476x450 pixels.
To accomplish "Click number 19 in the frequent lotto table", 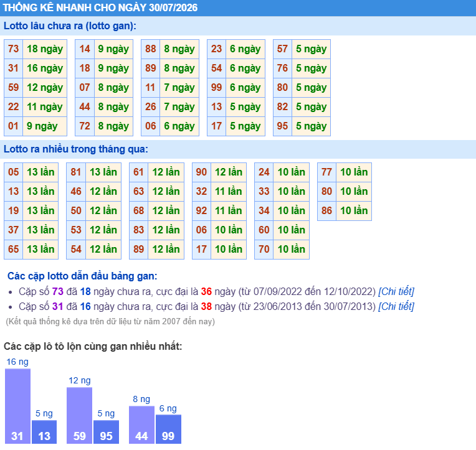I will click(x=13, y=211).
